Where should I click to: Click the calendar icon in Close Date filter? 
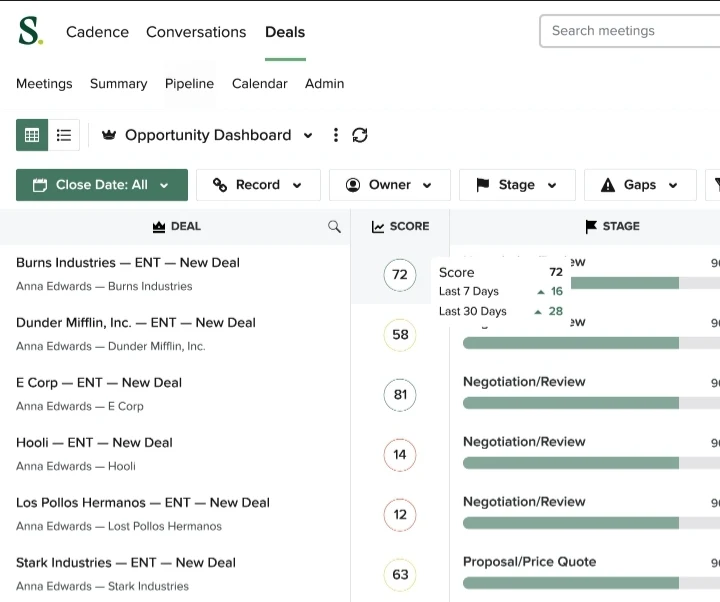(40, 185)
